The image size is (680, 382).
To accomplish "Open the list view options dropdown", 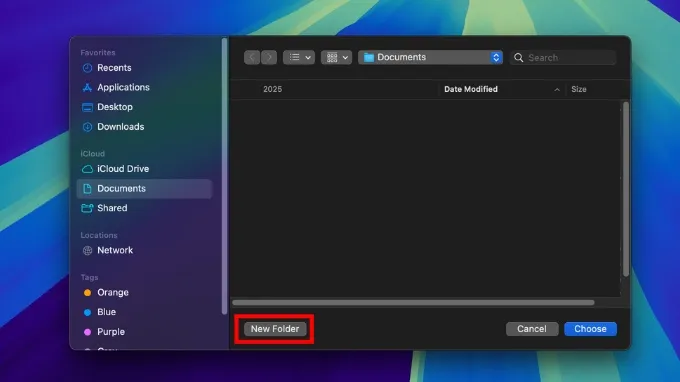I will click(299, 57).
